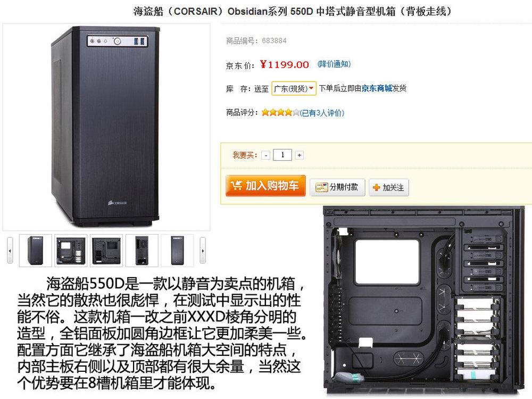Click the star rating icons

coord(280,113)
